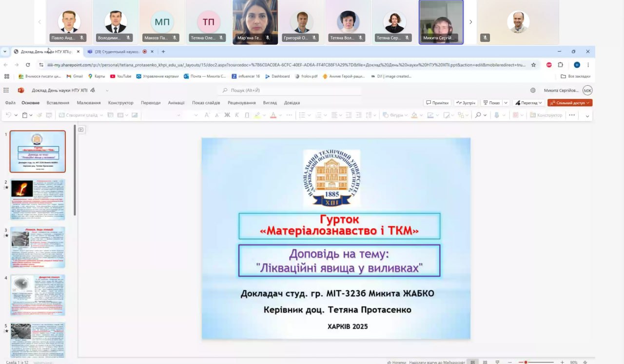624x364 pixels.
Task: Open the Перегляд mode dropdown
Action: pos(528,103)
